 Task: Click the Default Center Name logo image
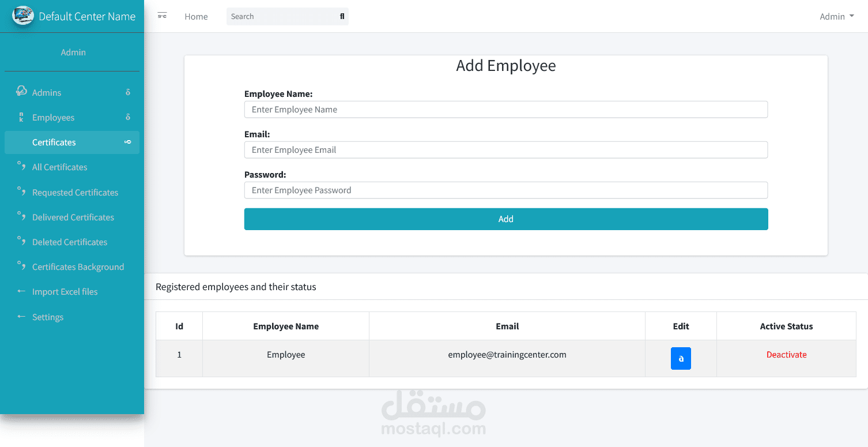pyautogui.click(x=23, y=16)
